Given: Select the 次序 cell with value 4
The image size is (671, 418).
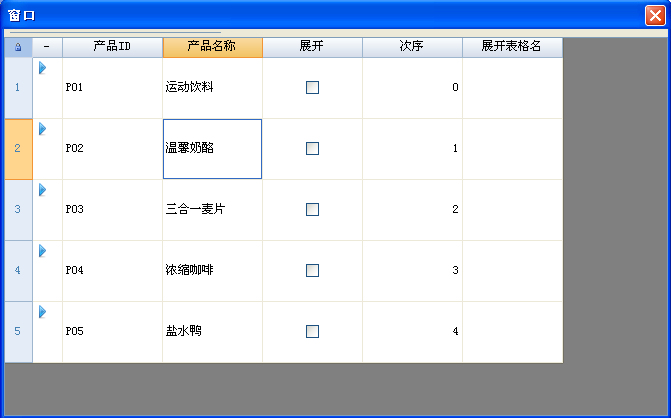Looking at the screenshot, I should point(413,332).
